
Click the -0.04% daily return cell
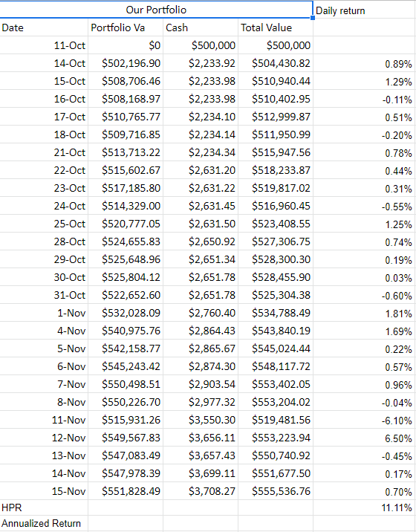pyautogui.click(x=365, y=402)
